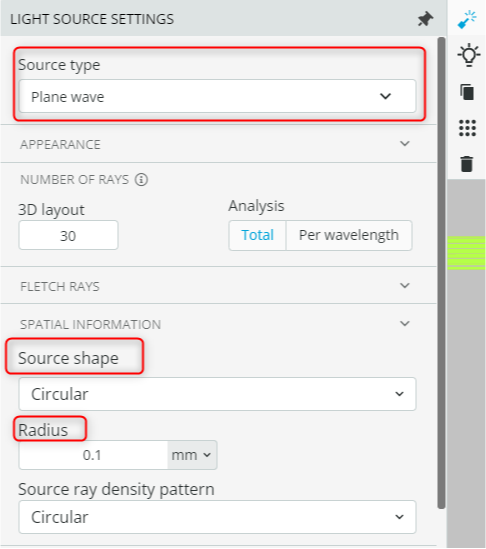Open the Source shape Circular dropdown

coord(217,394)
